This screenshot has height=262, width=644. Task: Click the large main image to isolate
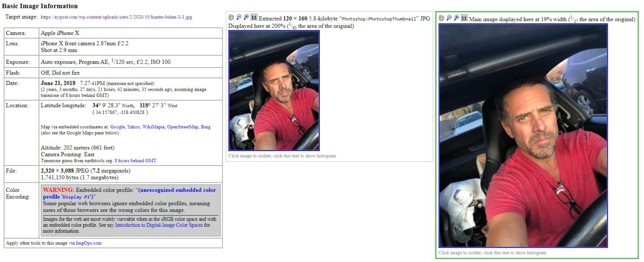pos(523,135)
